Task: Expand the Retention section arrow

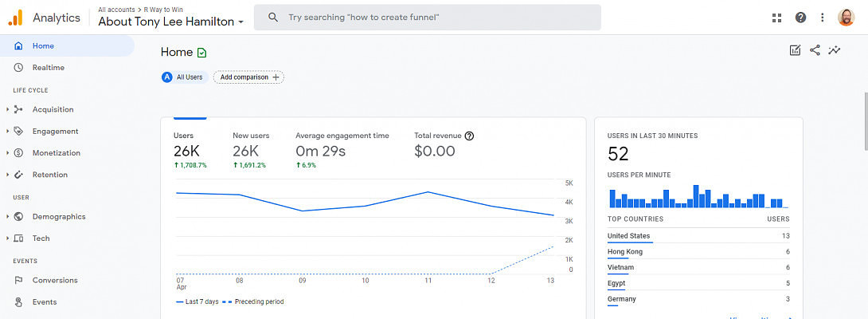Action: (x=8, y=175)
